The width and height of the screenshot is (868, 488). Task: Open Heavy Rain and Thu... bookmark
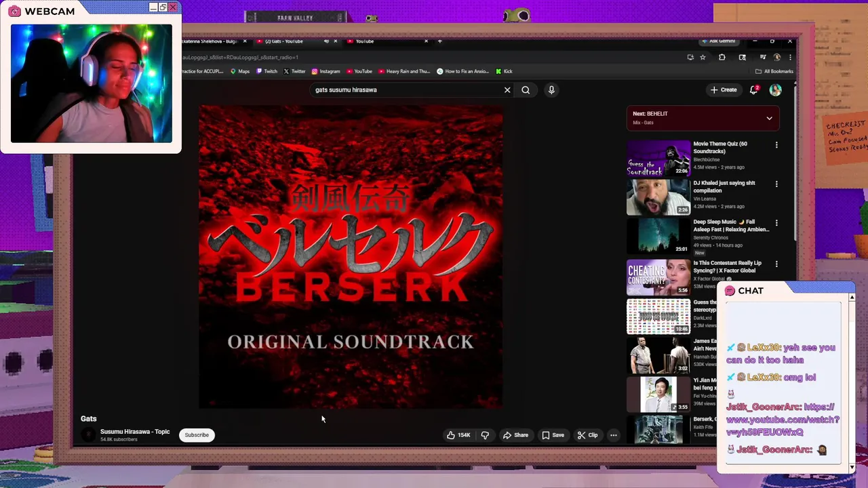404,71
